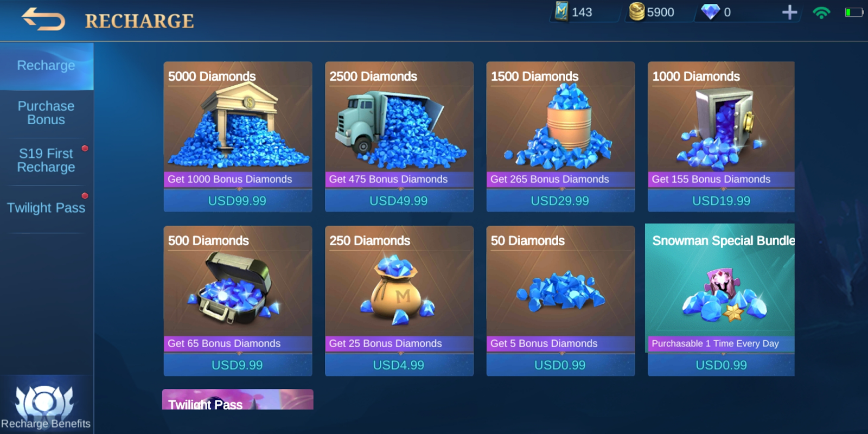The width and height of the screenshot is (868, 434).
Task: Tap the plus icon to add diamonds
Action: click(789, 12)
